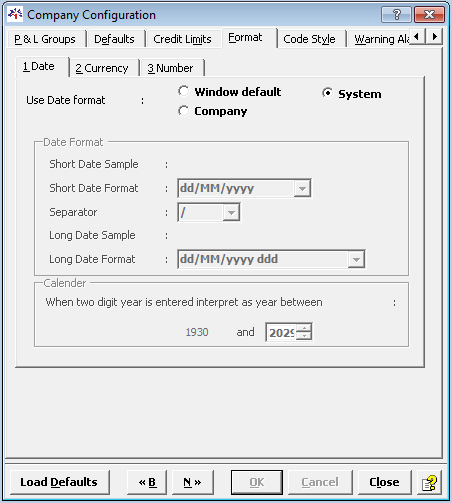Increase the two-digit year end value
This screenshot has width=452, height=503.
(x=304, y=328)
